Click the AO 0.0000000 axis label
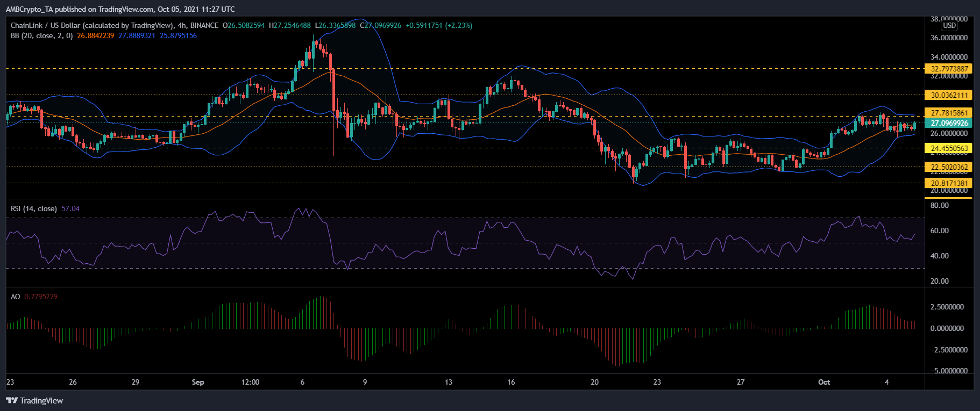The width and height of the screenshot is (980, 411). coord(947,328)
